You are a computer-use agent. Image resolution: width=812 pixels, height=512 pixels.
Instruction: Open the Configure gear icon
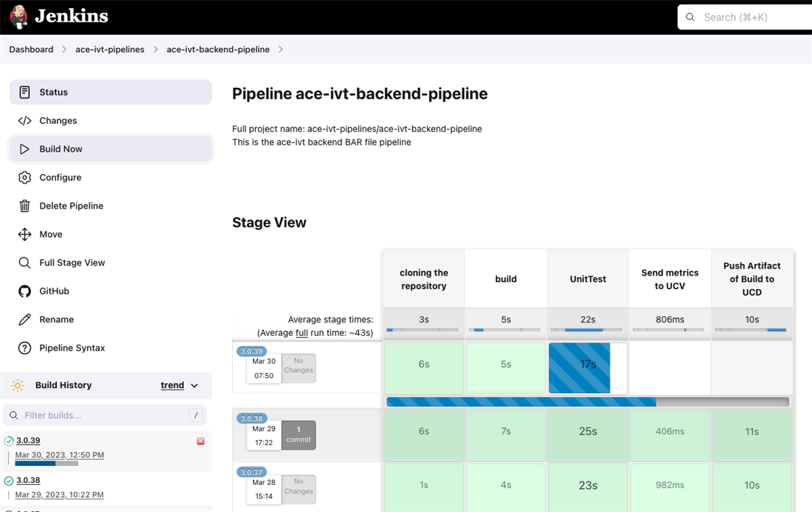coord(24,177)
